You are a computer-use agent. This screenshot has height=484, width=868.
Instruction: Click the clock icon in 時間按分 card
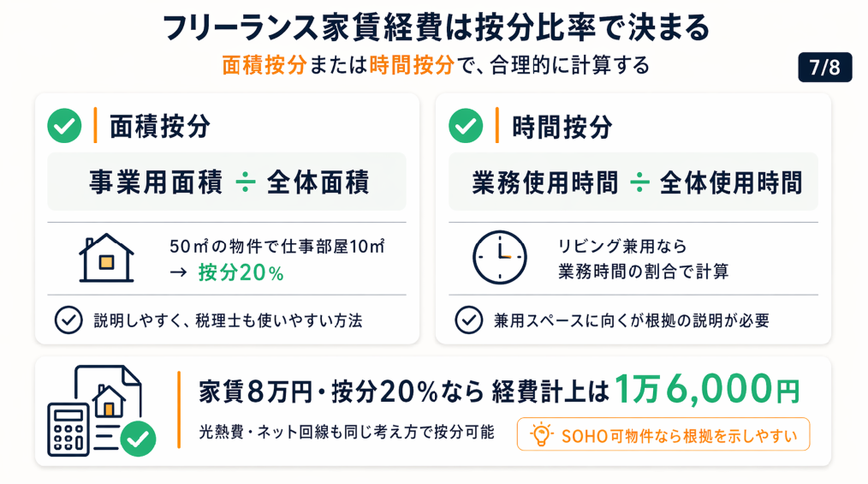click(500, 257)
